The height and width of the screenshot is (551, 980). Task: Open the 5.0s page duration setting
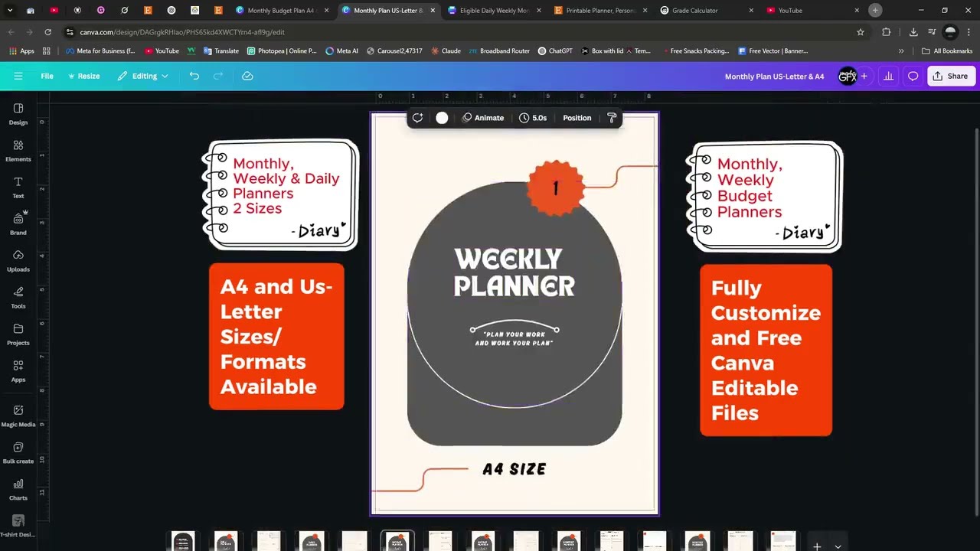coord(533,118)
